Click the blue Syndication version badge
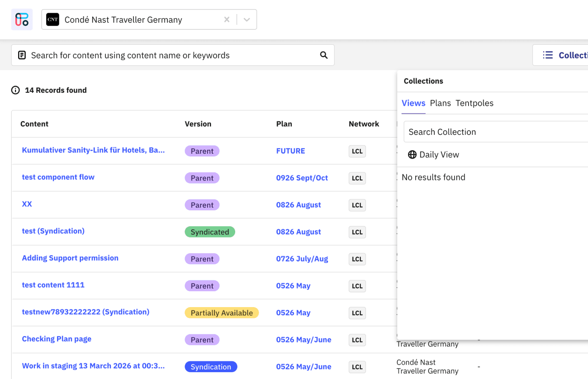The image size is (588, 379). (211, 367)
